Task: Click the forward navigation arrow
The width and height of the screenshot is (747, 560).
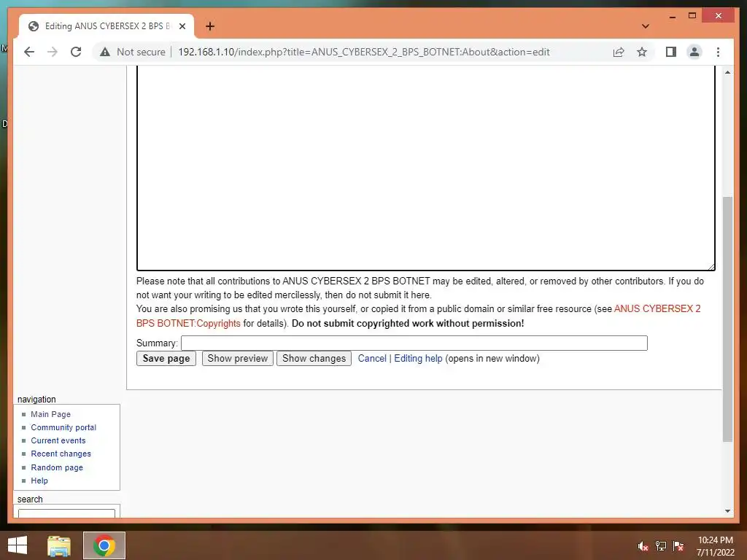Action: pyautogui.click(x=53, y=52)
